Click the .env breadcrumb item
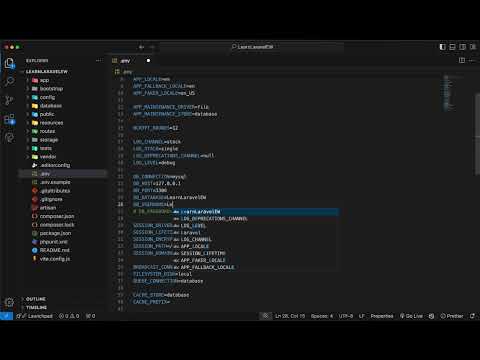 (x=124, y=72)
